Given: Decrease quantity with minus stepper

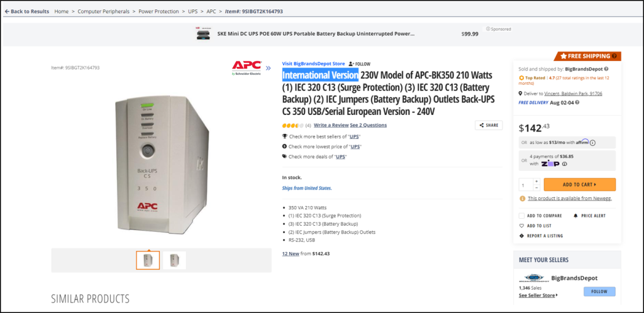Looking at the screenshot, I should [x=536, y=188].
